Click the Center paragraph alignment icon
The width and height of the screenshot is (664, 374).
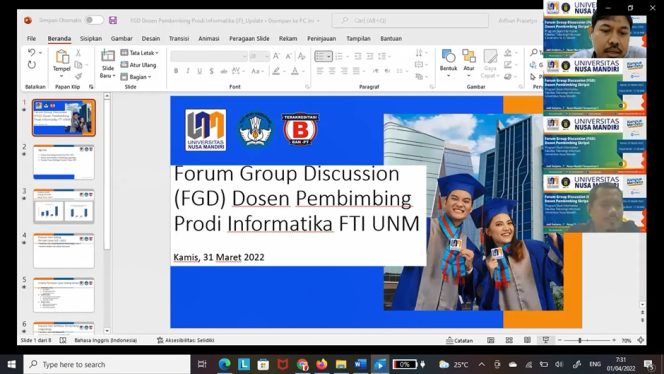click(x=332, y=71)
